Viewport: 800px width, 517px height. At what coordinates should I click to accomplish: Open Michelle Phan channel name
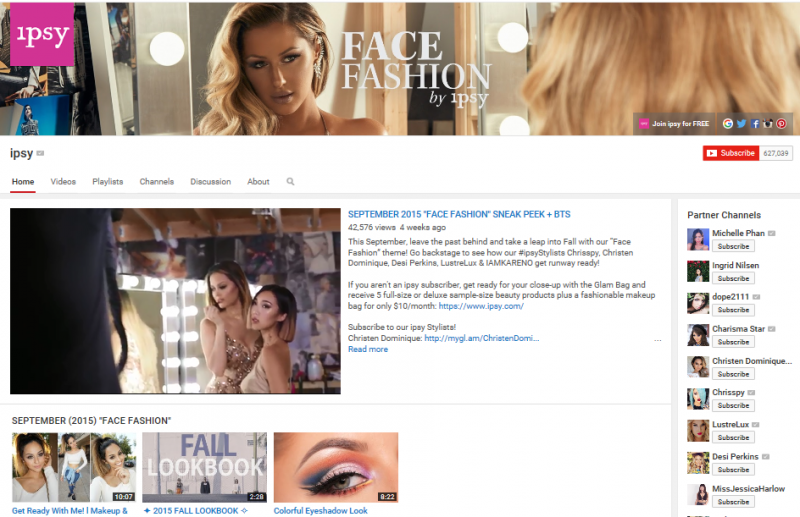pyautogui.click(x=738, y=233)
